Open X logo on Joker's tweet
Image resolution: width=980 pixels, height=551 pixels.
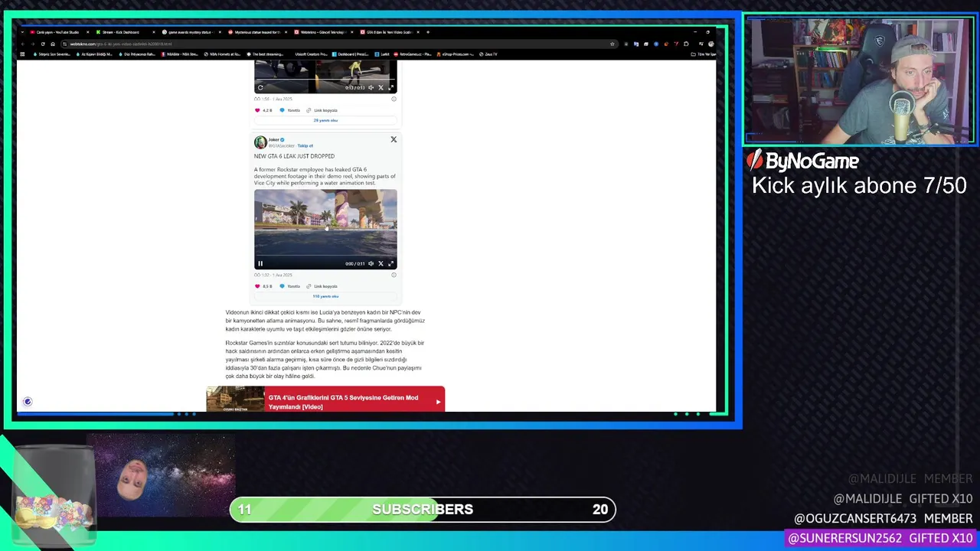click(394, 139)
